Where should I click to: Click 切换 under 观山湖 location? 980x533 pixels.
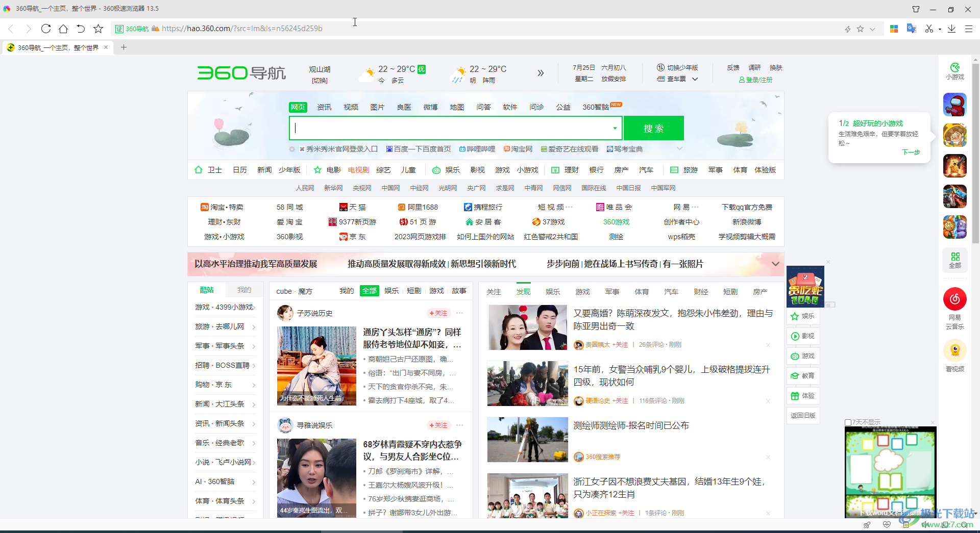(x=320, y=81)
